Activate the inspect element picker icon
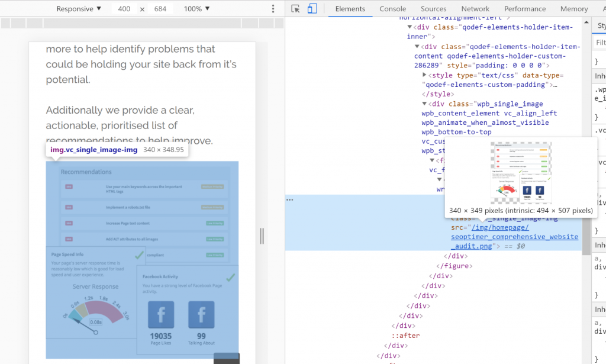The width and height of the screenshot is (606, 364). [x=296, y=9]
